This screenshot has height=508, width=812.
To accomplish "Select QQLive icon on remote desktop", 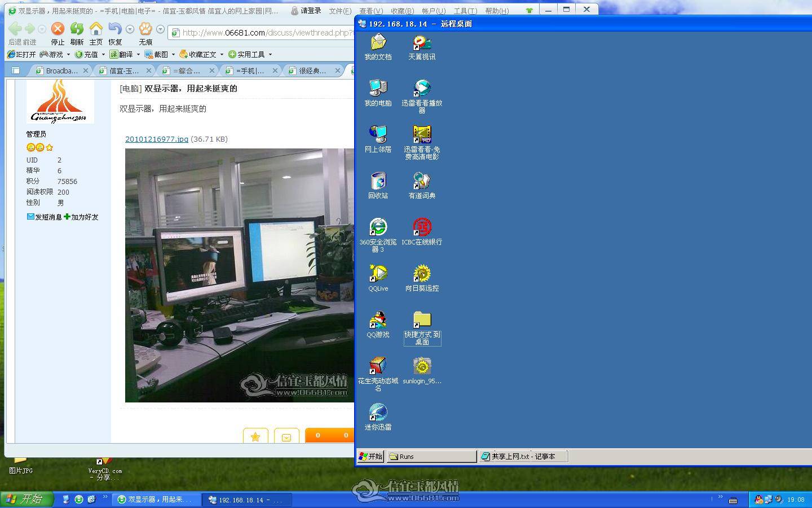I will [378, 279].
